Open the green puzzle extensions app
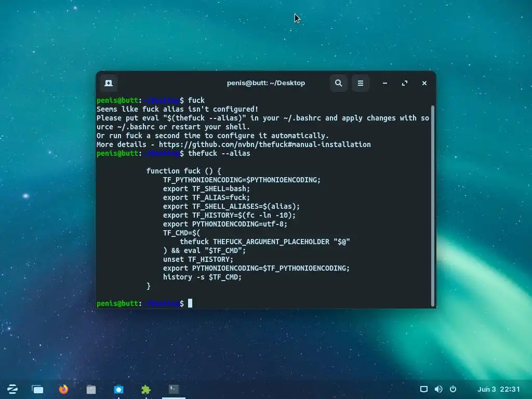532x399 pixels. point(146,389)
